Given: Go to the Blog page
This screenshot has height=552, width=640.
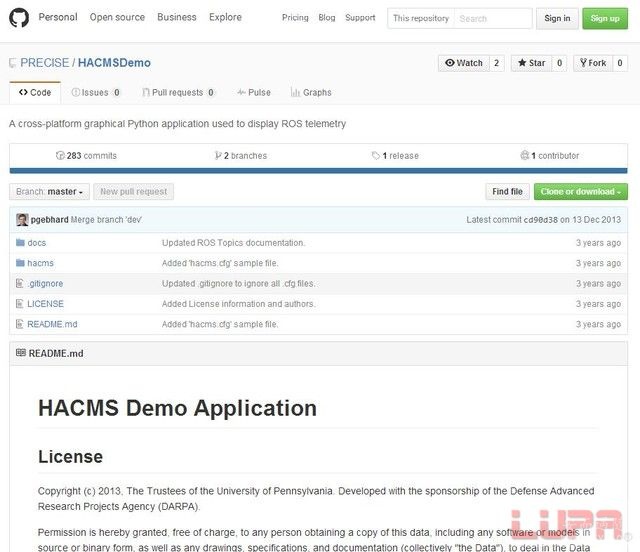Looking at the screenshot, I should tap(327, 18).
